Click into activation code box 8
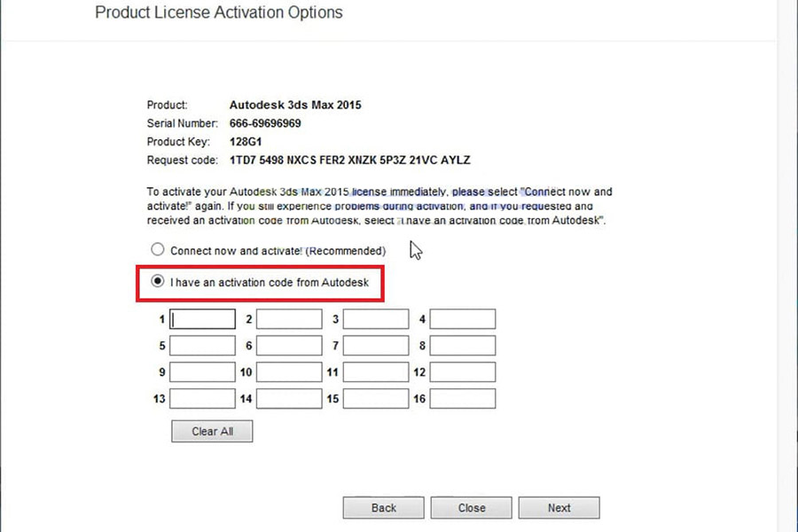 tap(463, 346)
